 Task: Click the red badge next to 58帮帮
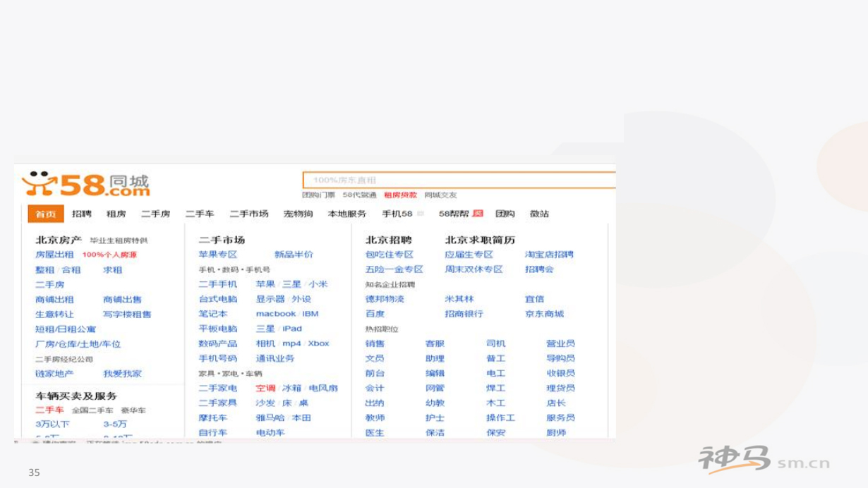478,214
